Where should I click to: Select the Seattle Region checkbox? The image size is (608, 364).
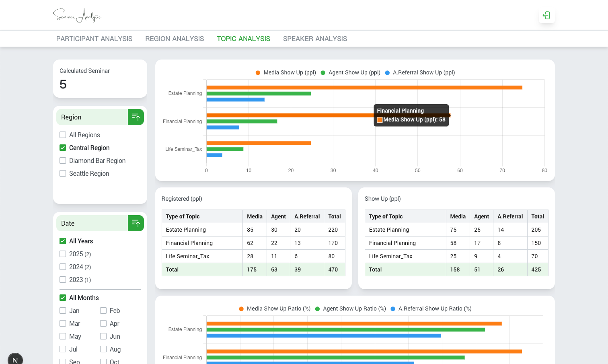tap(63, 173)
